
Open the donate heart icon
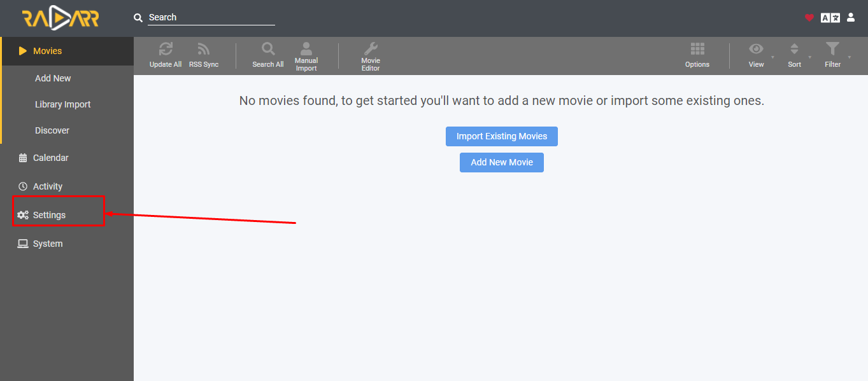point(809,17)
